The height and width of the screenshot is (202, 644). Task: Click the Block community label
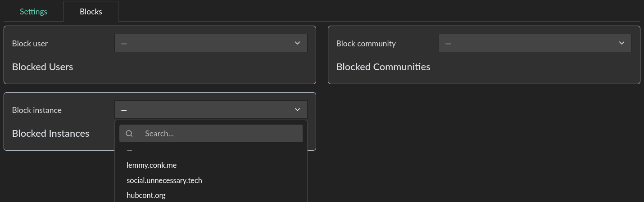(x=366, y=44)
